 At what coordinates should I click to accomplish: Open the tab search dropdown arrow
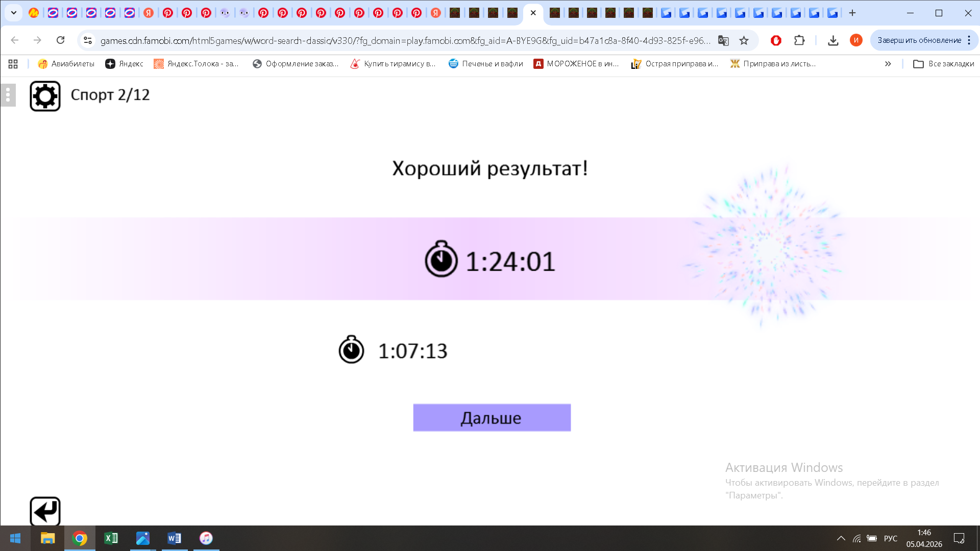(x=14, y=13)
